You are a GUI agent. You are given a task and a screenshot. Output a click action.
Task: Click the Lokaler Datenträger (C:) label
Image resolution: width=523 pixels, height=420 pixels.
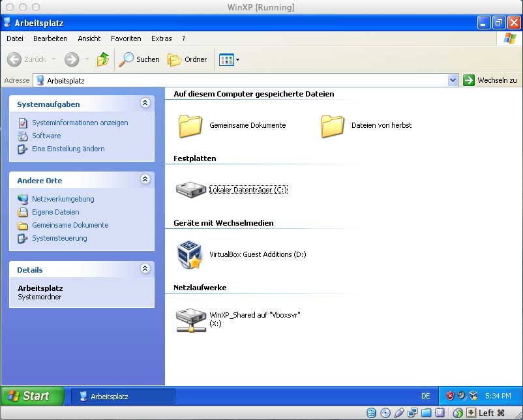tap(248, 190)
